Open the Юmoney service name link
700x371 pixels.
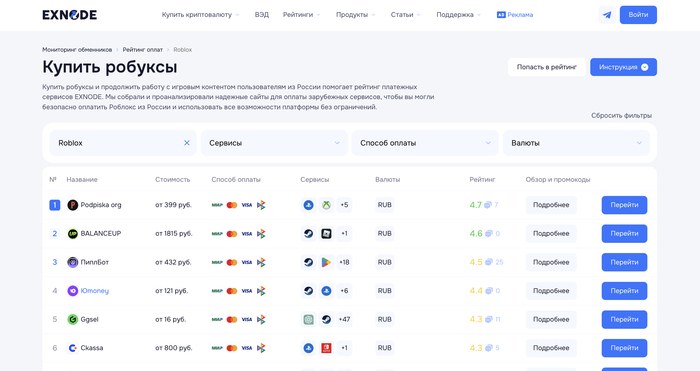click(95, 291)
